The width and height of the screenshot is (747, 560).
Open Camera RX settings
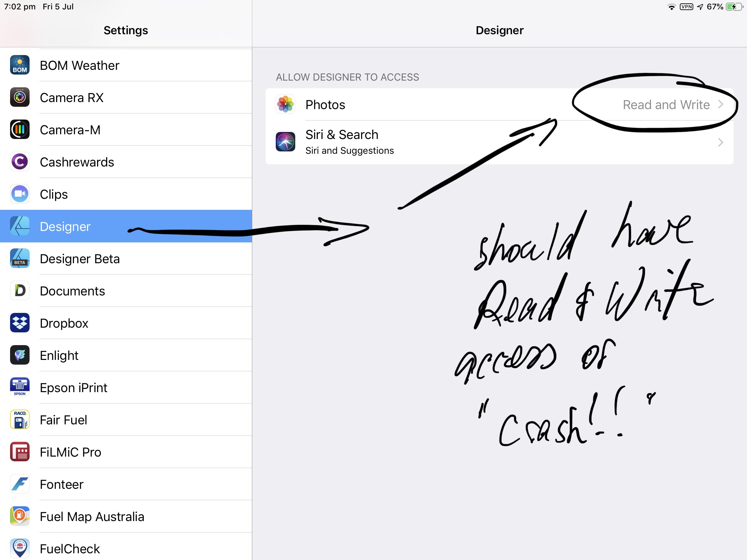pos(126,98)
